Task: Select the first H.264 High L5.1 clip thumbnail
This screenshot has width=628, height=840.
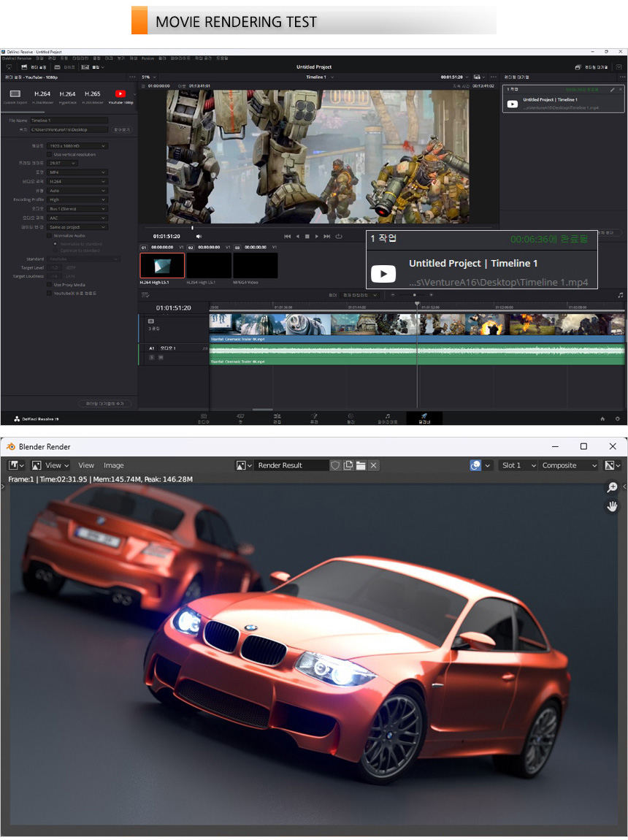Action: click(162, 265)
